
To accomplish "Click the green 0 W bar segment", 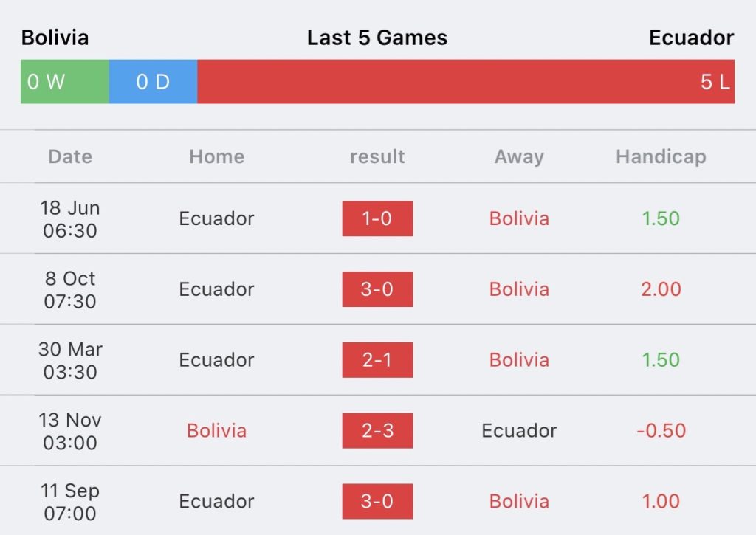I will (x=65, y=81).
